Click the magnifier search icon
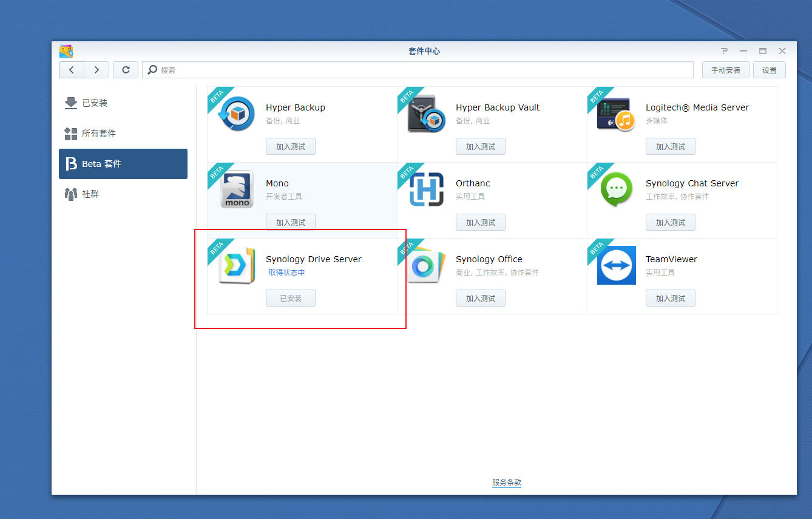 [153, 70]
